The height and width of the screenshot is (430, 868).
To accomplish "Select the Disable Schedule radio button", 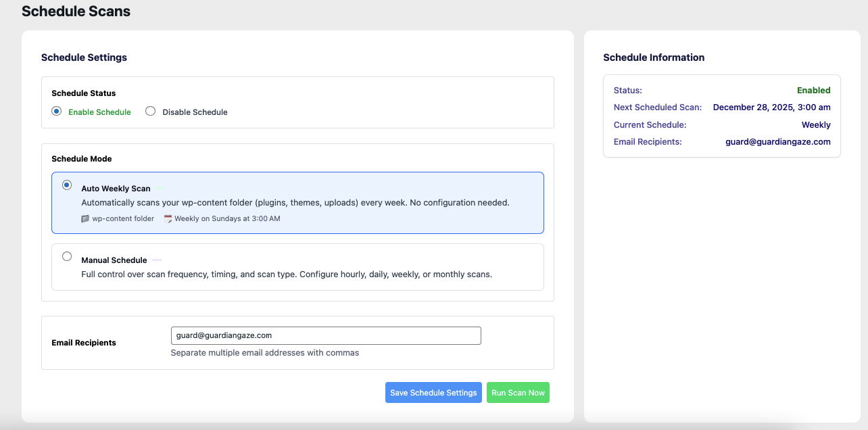I will 151,112.
